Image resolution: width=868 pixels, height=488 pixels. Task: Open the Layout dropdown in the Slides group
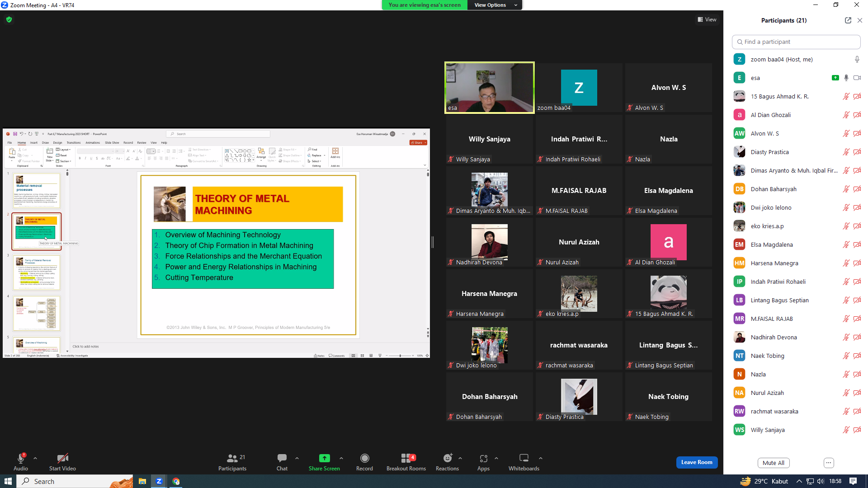[x=63, y=150]
